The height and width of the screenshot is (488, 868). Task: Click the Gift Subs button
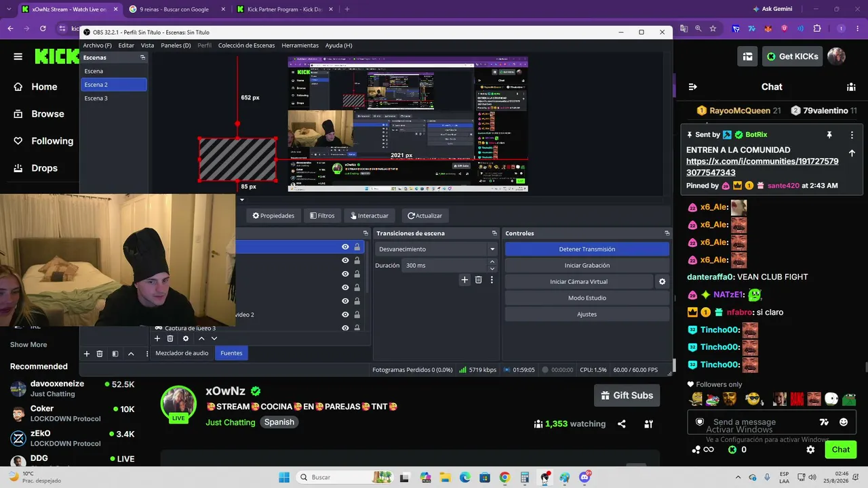pos(627,395)
